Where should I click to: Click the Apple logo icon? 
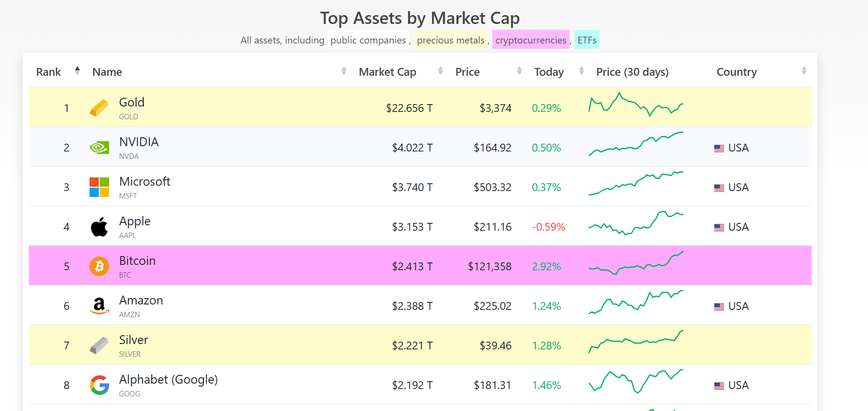99,227
